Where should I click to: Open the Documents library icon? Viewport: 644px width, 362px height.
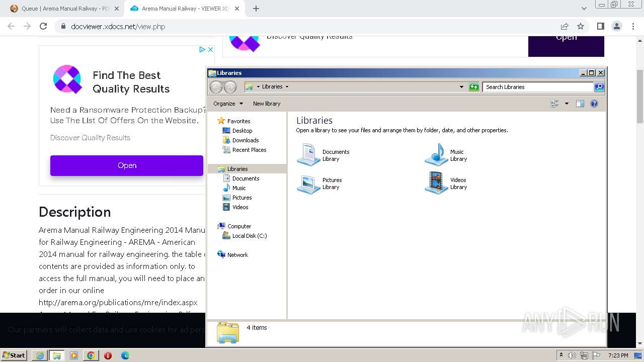[x=308, y=155]
